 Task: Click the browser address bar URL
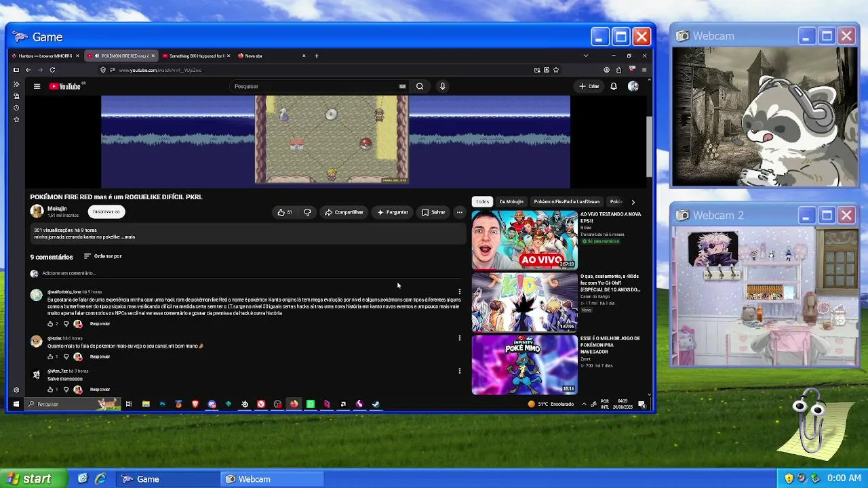pos(160,70)
